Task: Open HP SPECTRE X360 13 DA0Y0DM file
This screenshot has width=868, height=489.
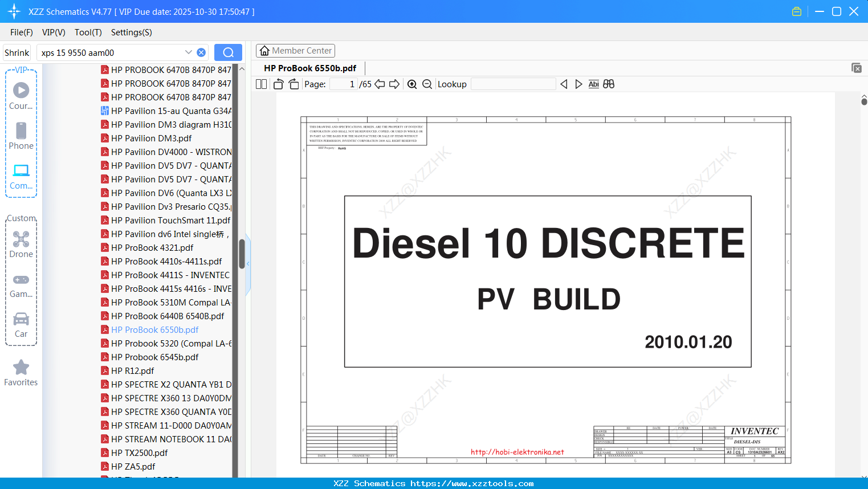Action: (x=166, y=398)
